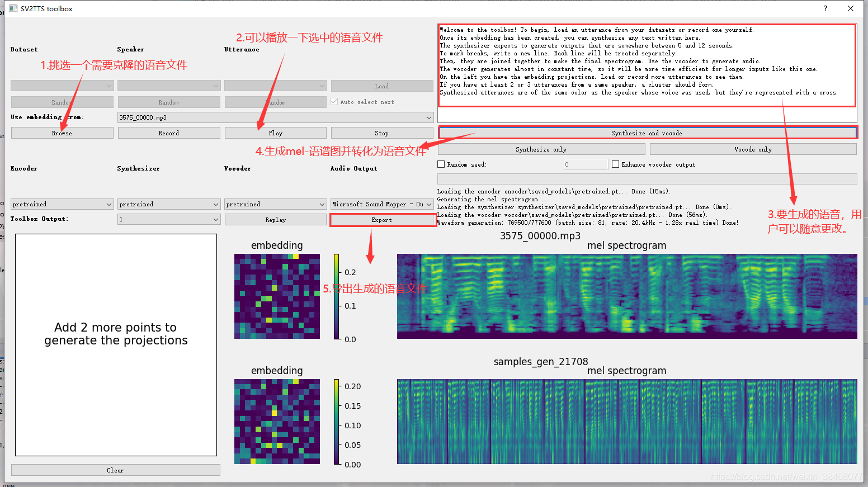Click the synthesis progress bar
868x487 pixels.
[647, 178]
